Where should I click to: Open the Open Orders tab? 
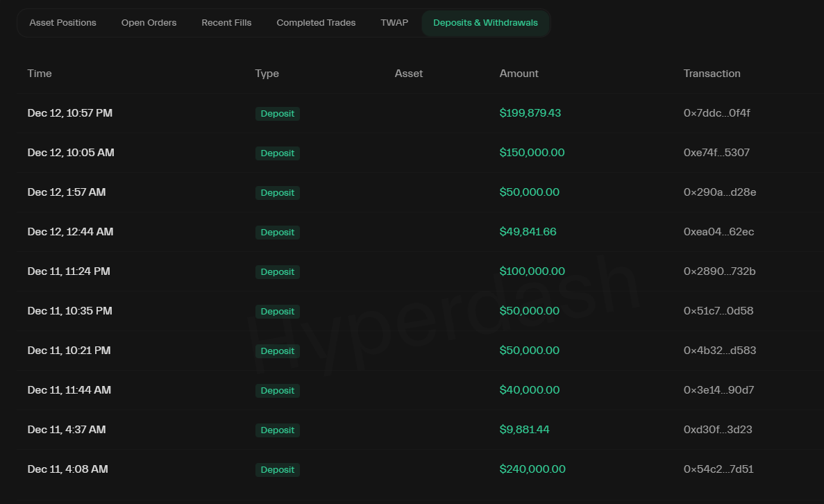coord(149,23)
